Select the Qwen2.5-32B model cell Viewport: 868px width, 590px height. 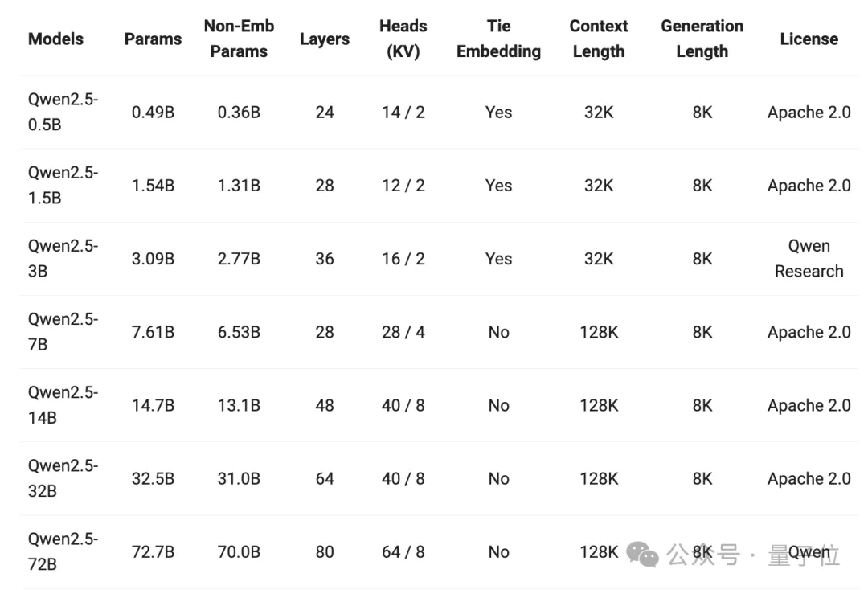tap(63, 478)
